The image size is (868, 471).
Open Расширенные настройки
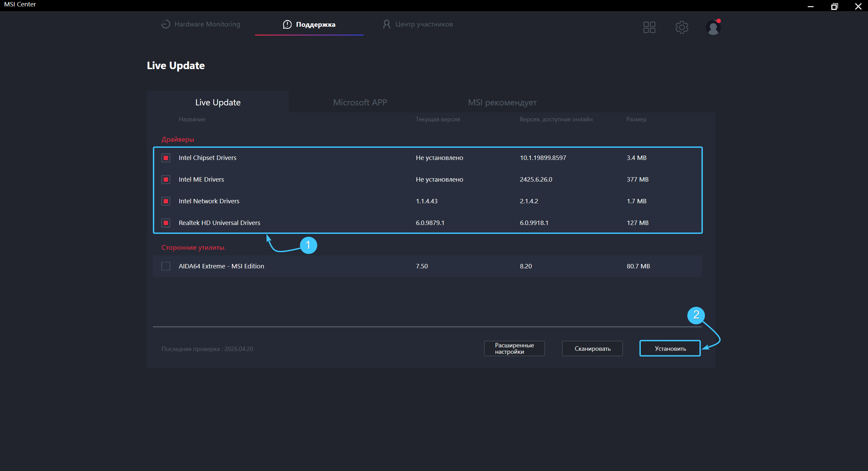514,349
